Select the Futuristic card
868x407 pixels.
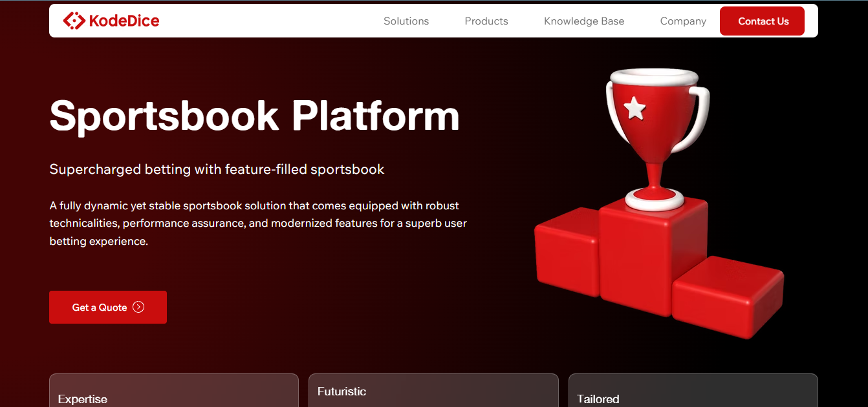coord(433,390)
